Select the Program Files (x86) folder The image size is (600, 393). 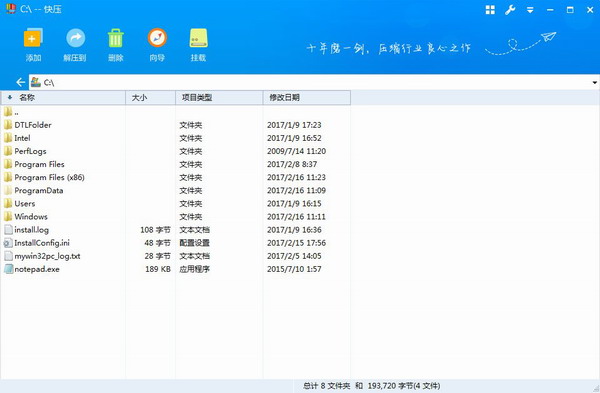(x=49, y=177)
